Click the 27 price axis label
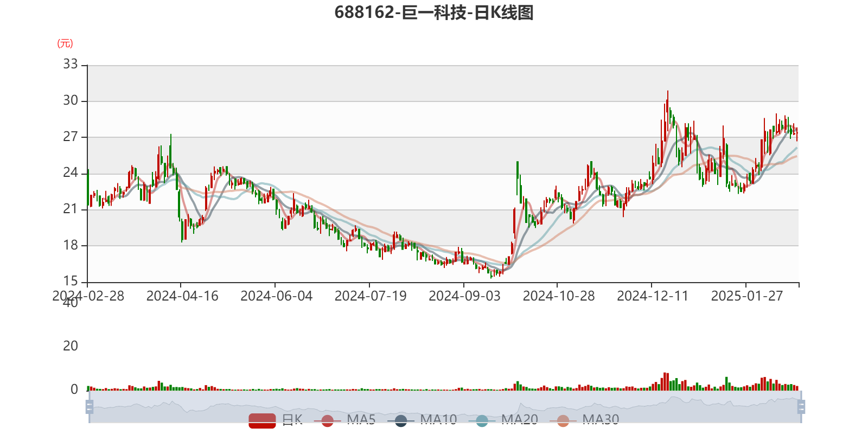 tap(71, 137)
